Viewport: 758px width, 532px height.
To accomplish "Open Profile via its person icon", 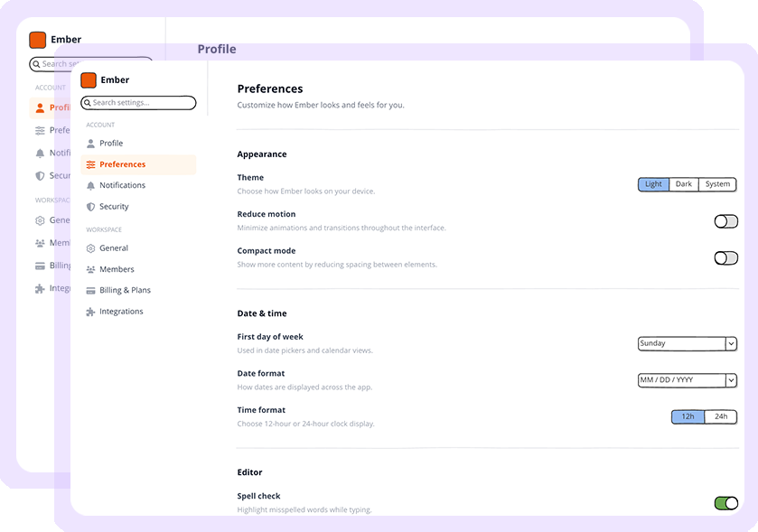I will tap(90, 144).
